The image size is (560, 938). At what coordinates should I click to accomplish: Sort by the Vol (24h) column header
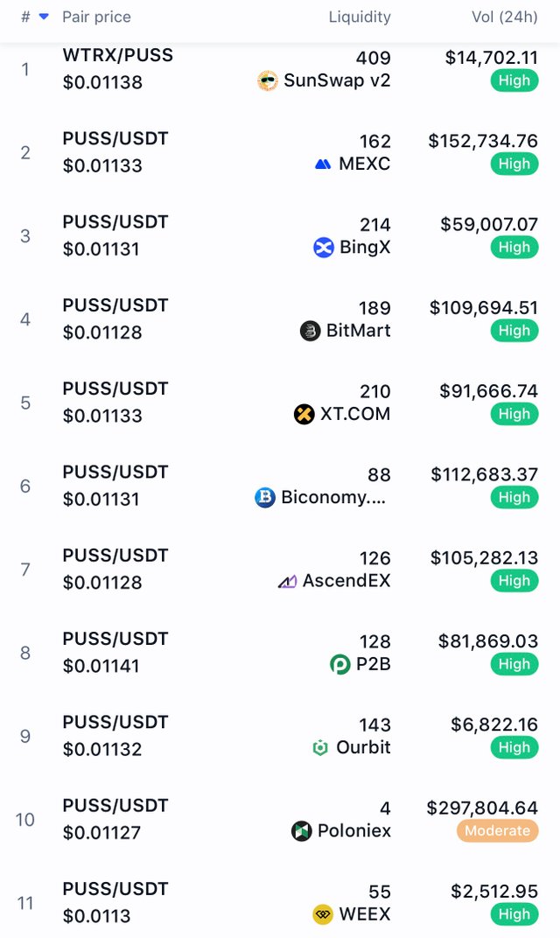[504, 17]
